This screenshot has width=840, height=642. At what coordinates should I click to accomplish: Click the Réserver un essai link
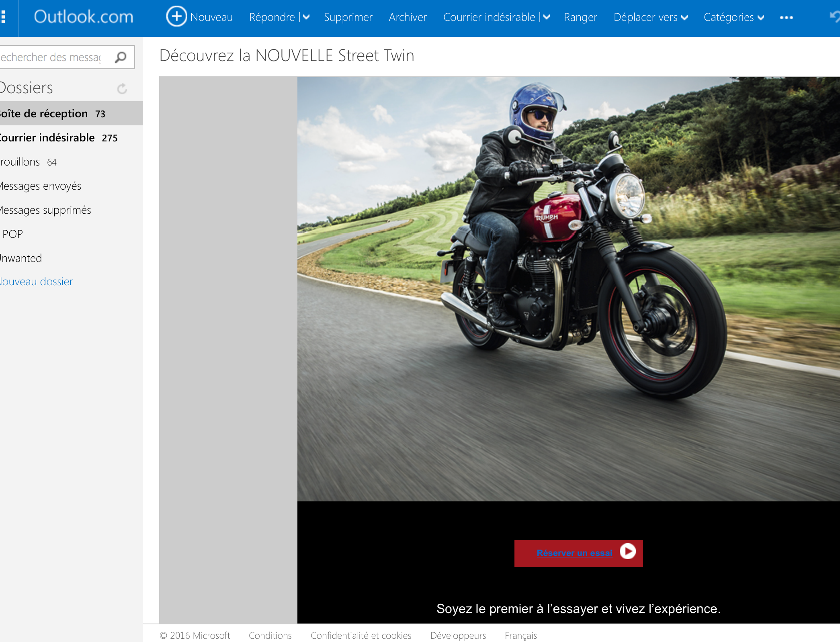(x=574, y=553)
